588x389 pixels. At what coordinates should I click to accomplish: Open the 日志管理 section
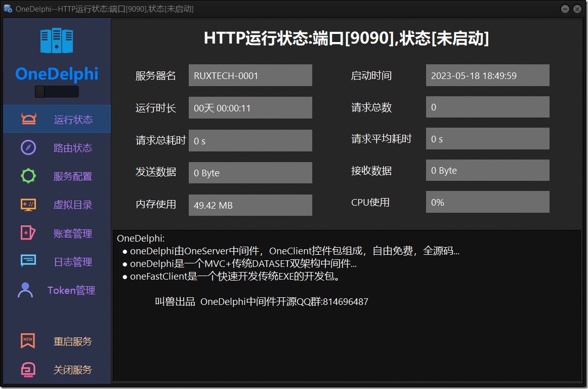point(72,261)
